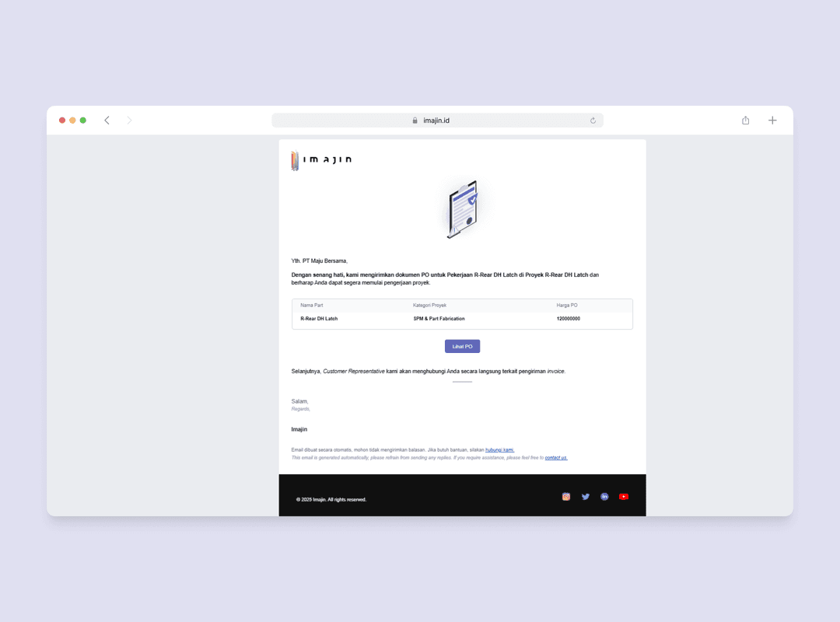The width and height of the screenshot is (840, 622).
Task: Open the LinkedIn icon in footer
Action: [604, 496]
